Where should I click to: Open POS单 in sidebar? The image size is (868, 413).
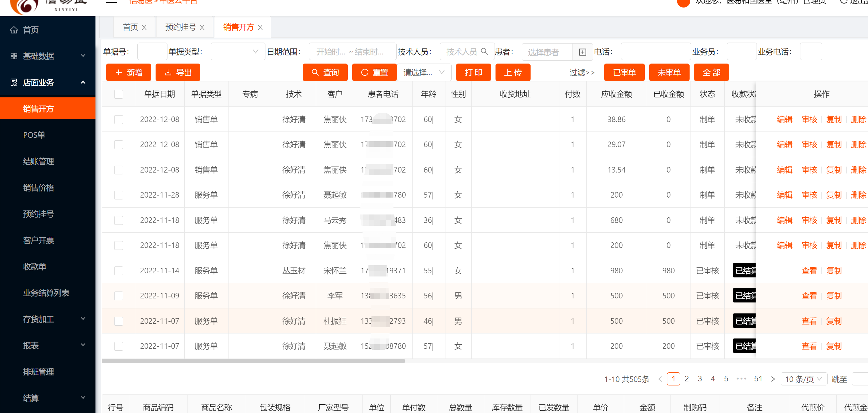(x=34, y=135)
